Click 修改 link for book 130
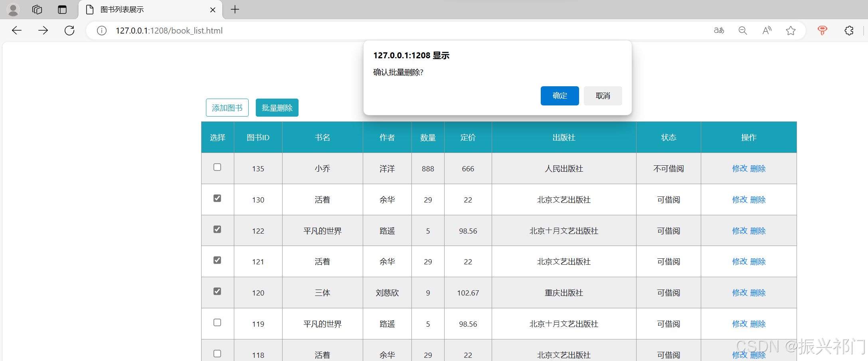This screenshot has width=868, height=361. click(739, 200)
